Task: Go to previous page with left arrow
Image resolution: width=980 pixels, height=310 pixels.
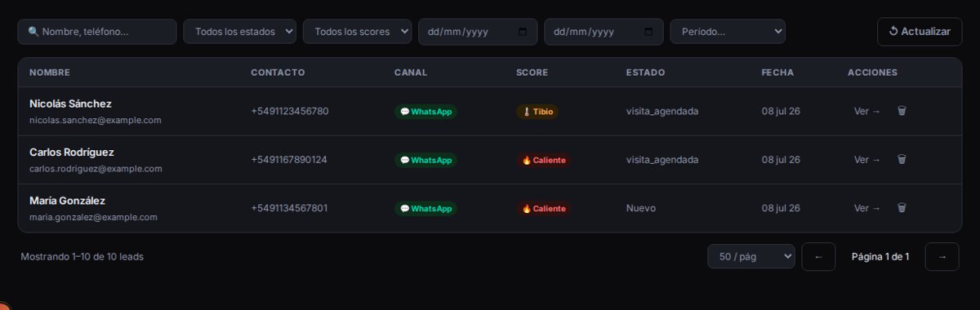Action: [x=818, y=256]
